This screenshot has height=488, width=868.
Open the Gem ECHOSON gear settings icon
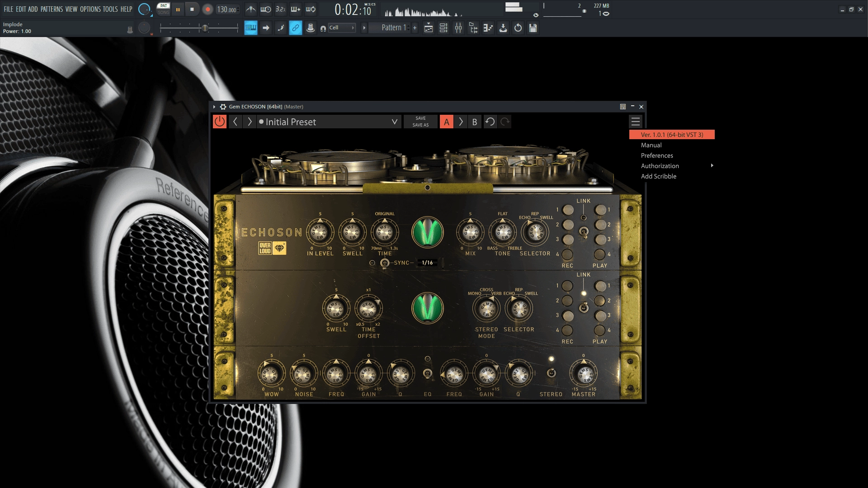click(x=223, y=107)
